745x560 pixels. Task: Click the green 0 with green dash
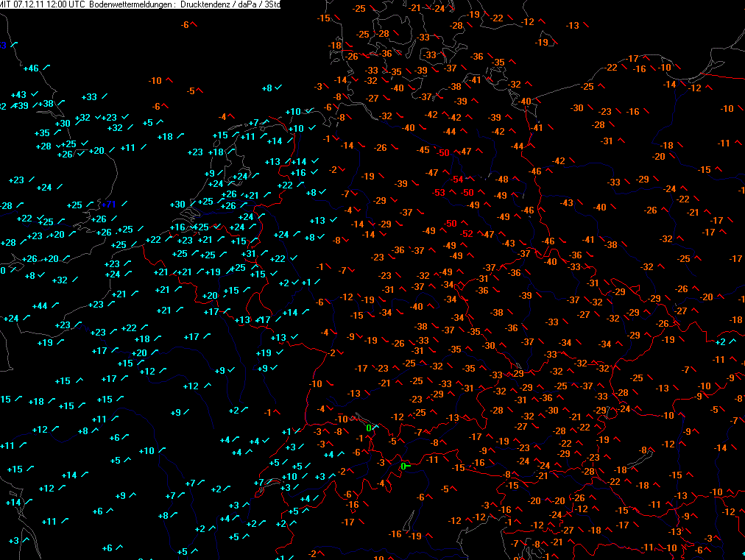(403, 466)
